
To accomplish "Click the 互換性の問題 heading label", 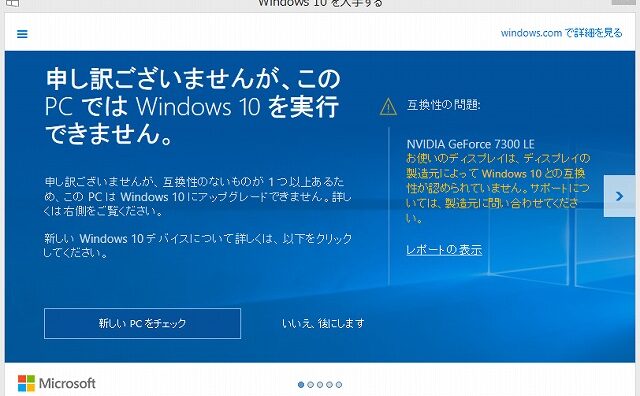I will click(x=444, y=105).
